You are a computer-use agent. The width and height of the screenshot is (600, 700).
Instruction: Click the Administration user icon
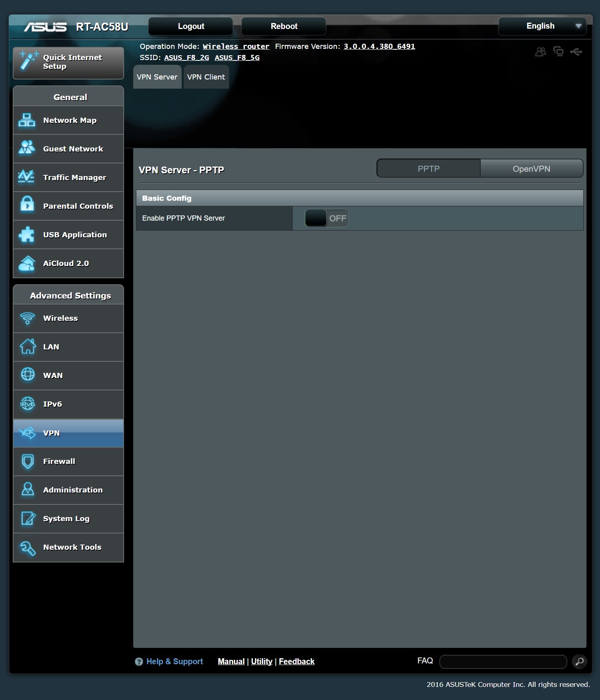coord(27,489)
